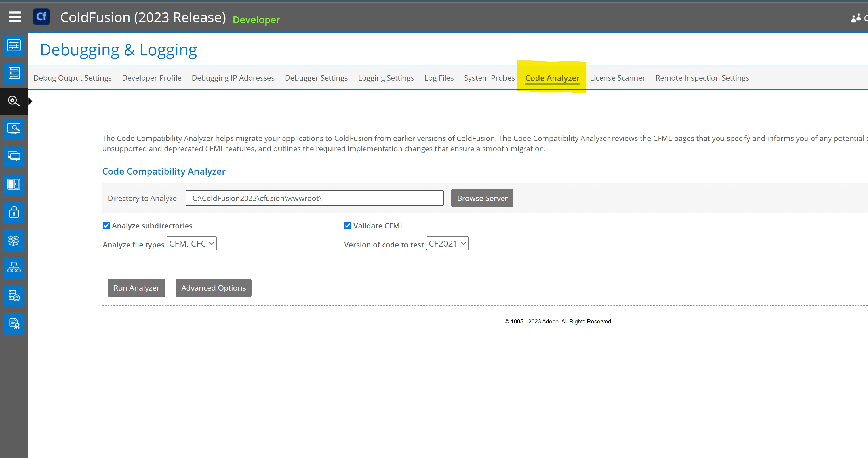Click the Run Analyzer button
Image resolution: width=868 pixels, height=458 pixels.
[136, 288]
